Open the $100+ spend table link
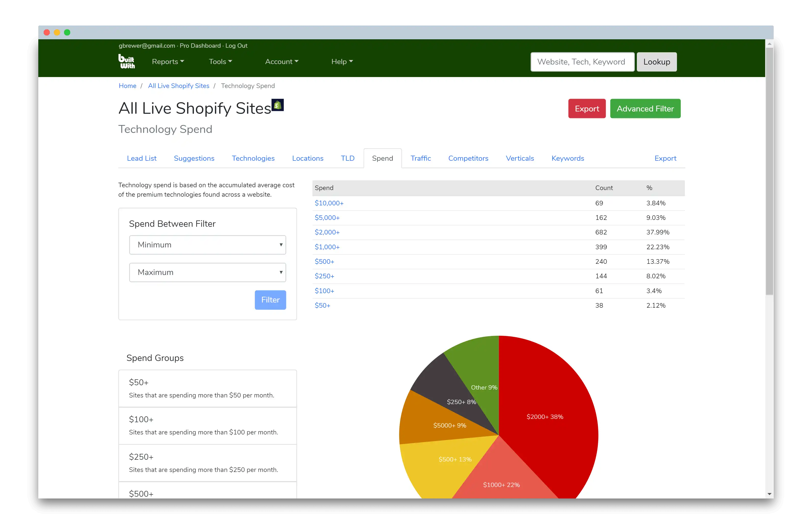 pos(324,291)
